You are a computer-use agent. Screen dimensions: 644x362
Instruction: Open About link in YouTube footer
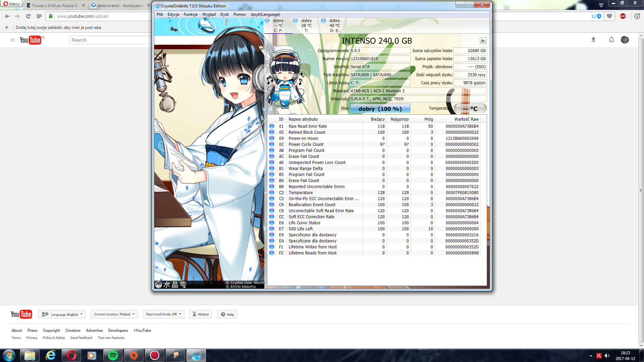[x=17, y=330]
